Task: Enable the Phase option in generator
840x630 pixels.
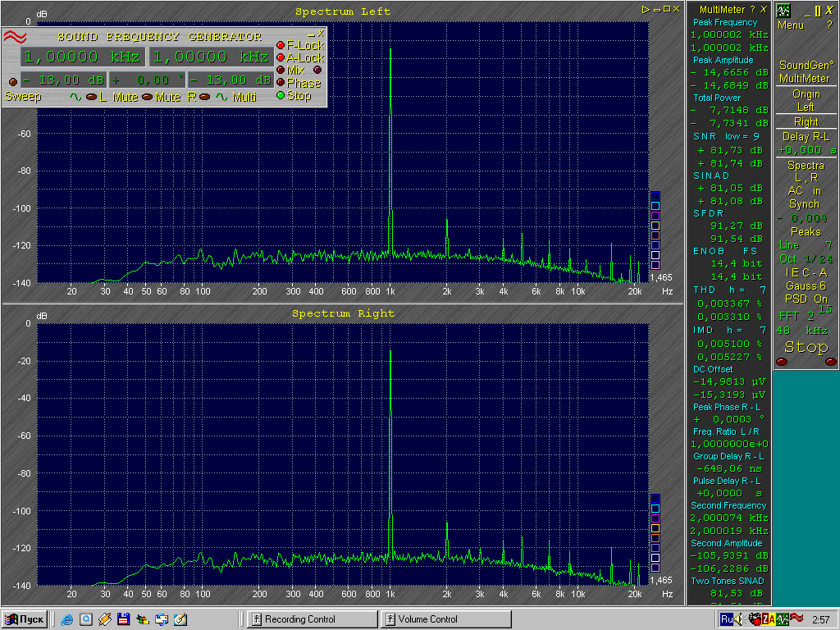Action: 281,83
